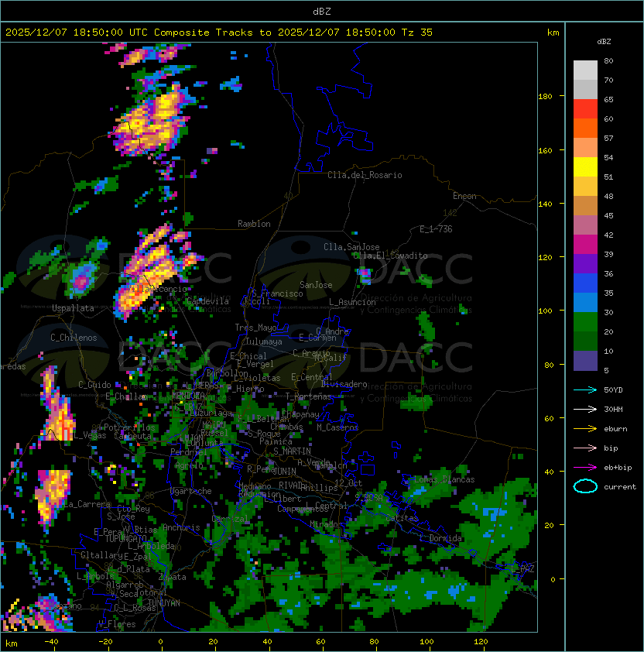Click the 'Uspallata' map label

[73, 308]
